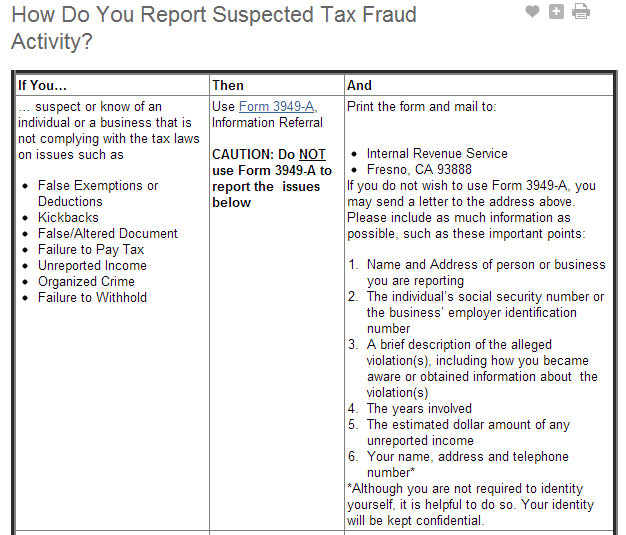Select the "If You..." column header
Image resolution: width=626 pixels, height=535 pixels.
(x=42, y=85)
